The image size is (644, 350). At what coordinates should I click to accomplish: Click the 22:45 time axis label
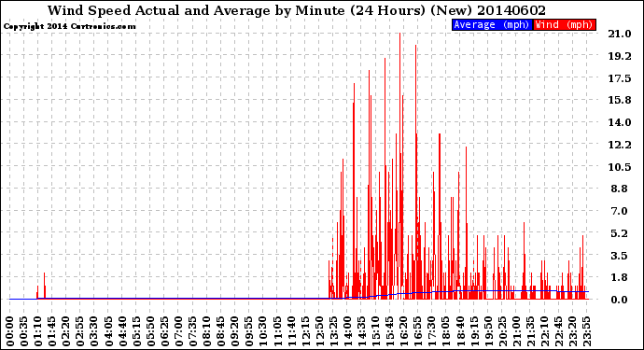click(559, 331)
